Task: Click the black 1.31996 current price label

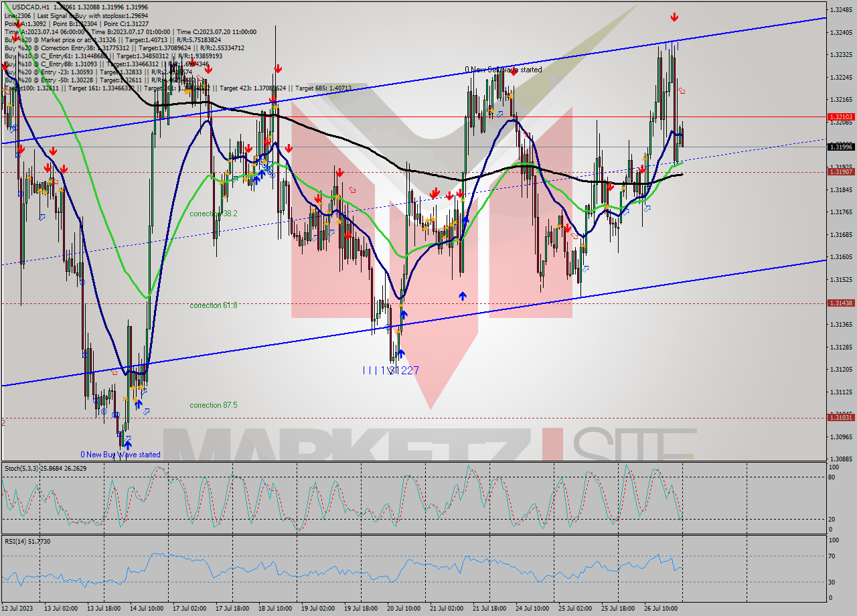Action: (841, 147)
